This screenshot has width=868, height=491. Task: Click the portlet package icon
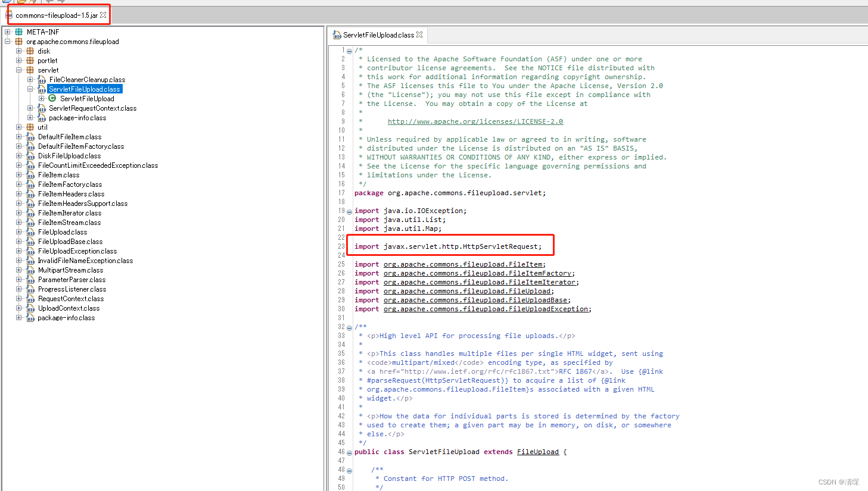click(x=30, y=61)
